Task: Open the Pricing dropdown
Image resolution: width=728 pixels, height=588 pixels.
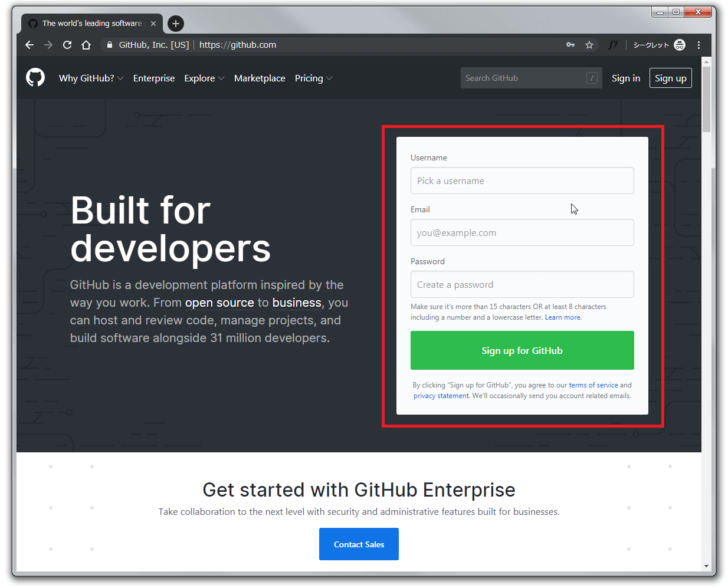Action: pyautogui.click(x=313, y=78)
